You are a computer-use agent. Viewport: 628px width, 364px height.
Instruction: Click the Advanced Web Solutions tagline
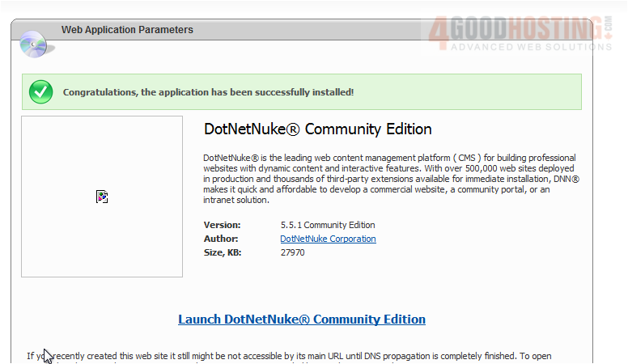[x=520, y=47]
